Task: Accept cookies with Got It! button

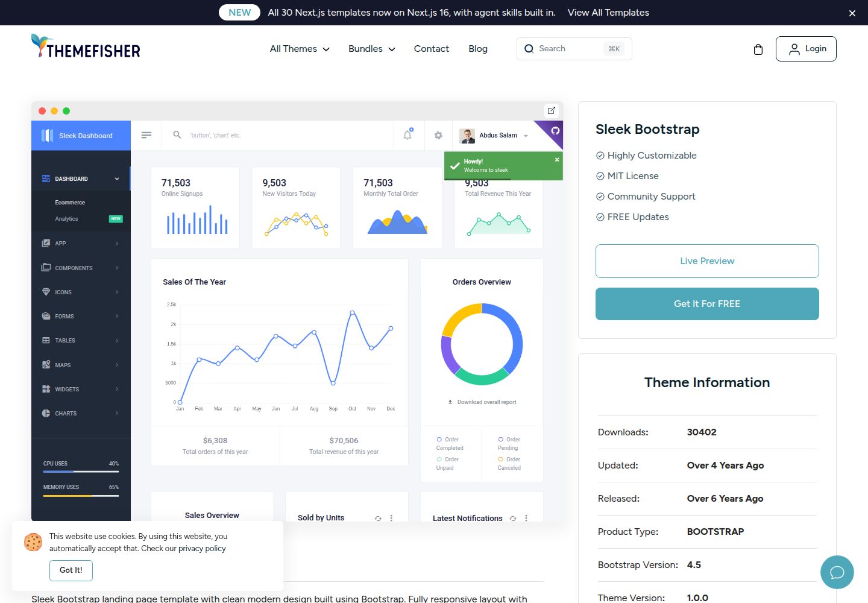Action: 71,570
